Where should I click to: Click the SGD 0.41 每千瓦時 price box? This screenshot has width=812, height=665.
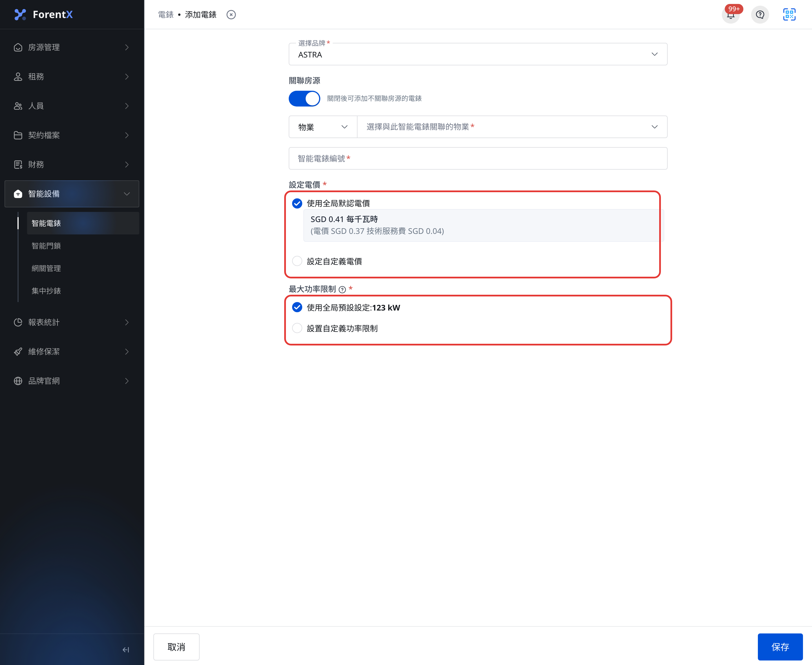pos(483,225)
